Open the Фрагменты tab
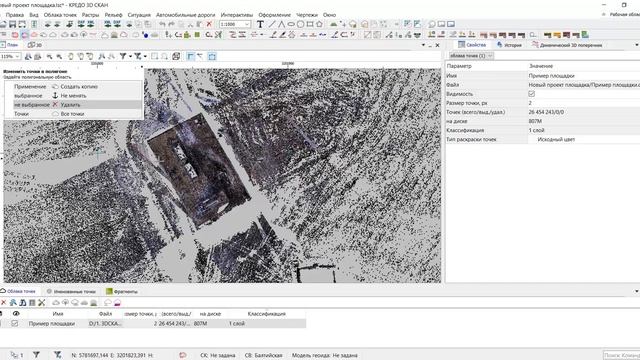 tap(122, 291)
